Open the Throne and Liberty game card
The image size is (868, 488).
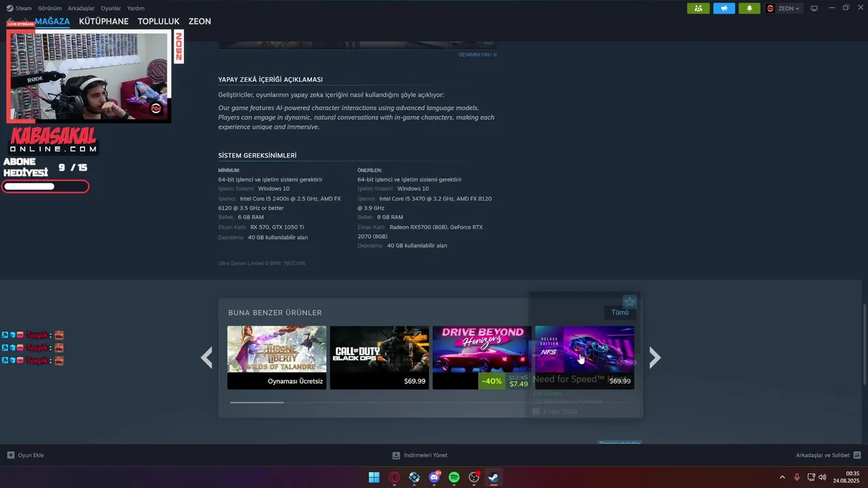[277, 357]
